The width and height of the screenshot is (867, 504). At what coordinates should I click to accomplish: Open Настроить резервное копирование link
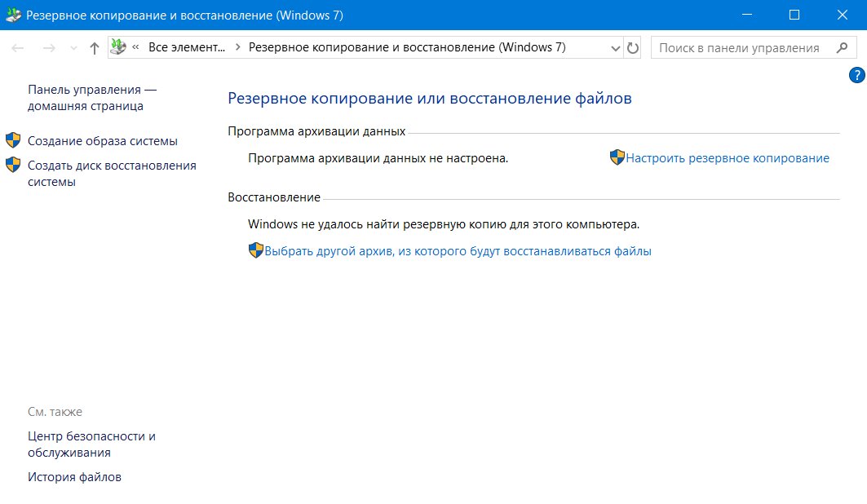tap(728, 158)
